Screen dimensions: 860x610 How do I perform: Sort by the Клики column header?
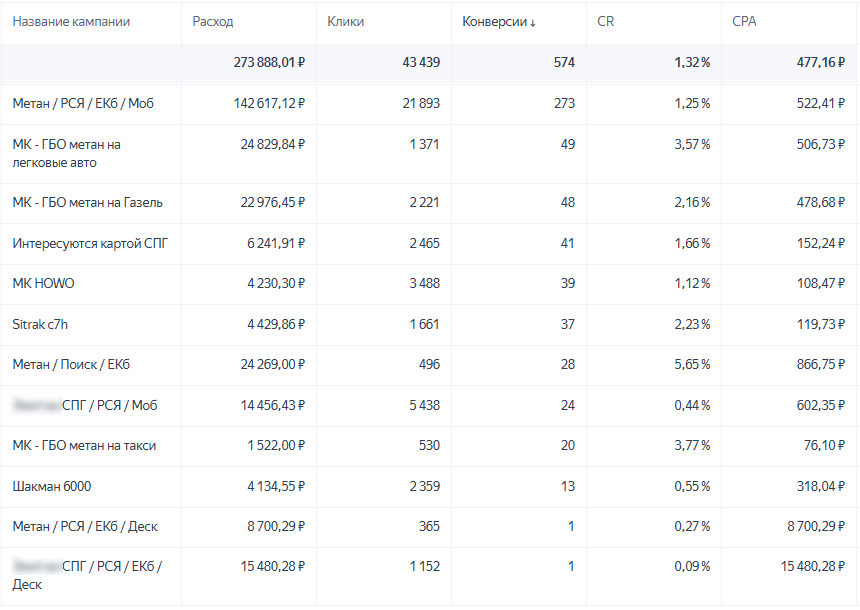tap(345, 22)
